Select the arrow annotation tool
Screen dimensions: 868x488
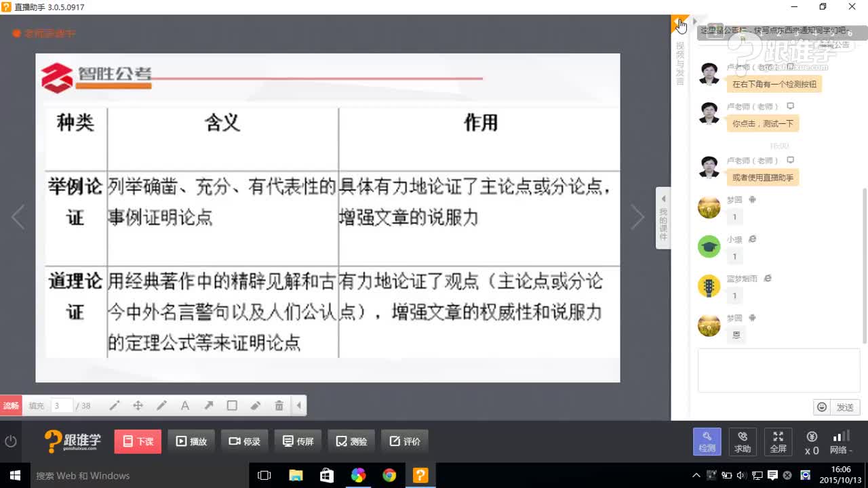click(x=208, y=405)
